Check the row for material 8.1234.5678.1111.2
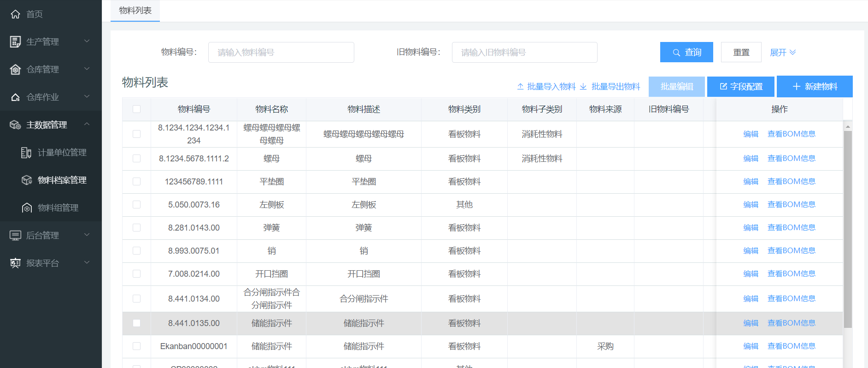The width and height of the screenshot is (868, 368). [136, 159]
